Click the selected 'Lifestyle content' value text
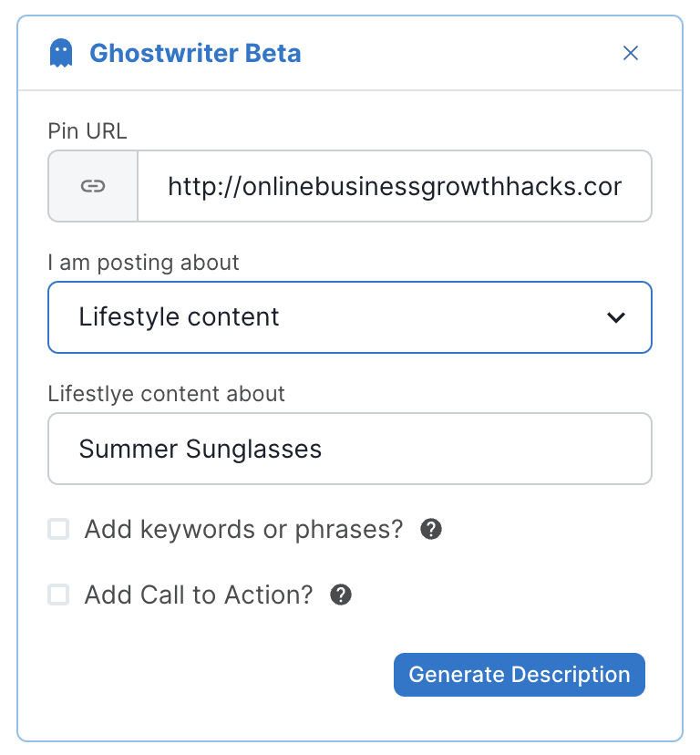700x755 pixels. tap(179, 317)
